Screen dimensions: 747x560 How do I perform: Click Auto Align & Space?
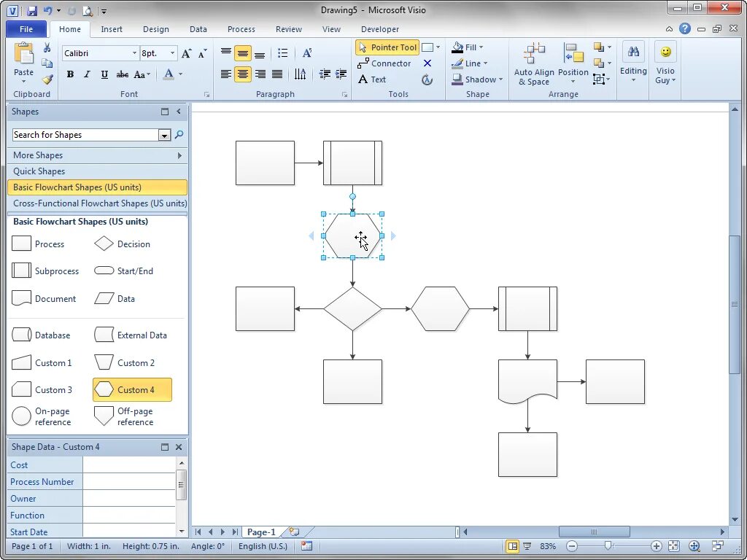click(x=534, y=64)
